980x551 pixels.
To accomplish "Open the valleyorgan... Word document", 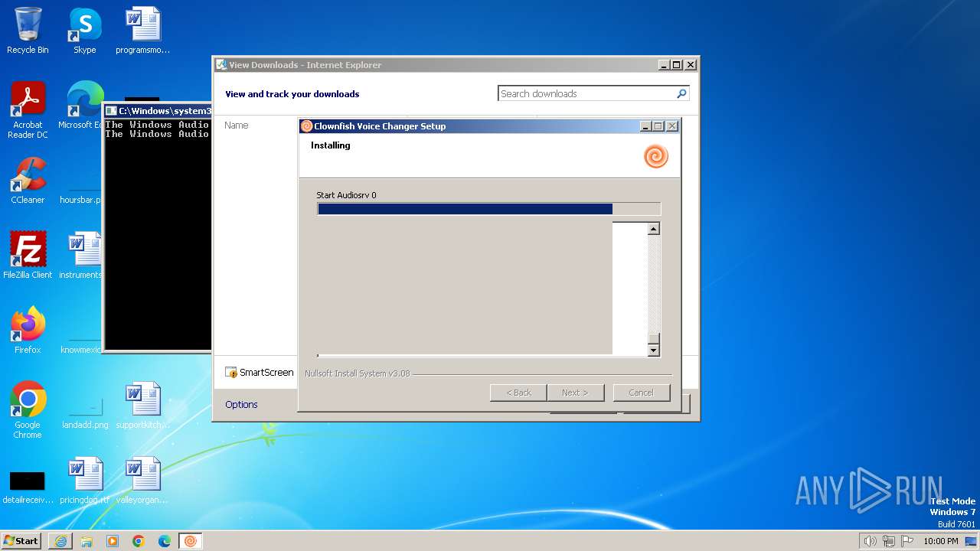I will [x=143, y=481].
